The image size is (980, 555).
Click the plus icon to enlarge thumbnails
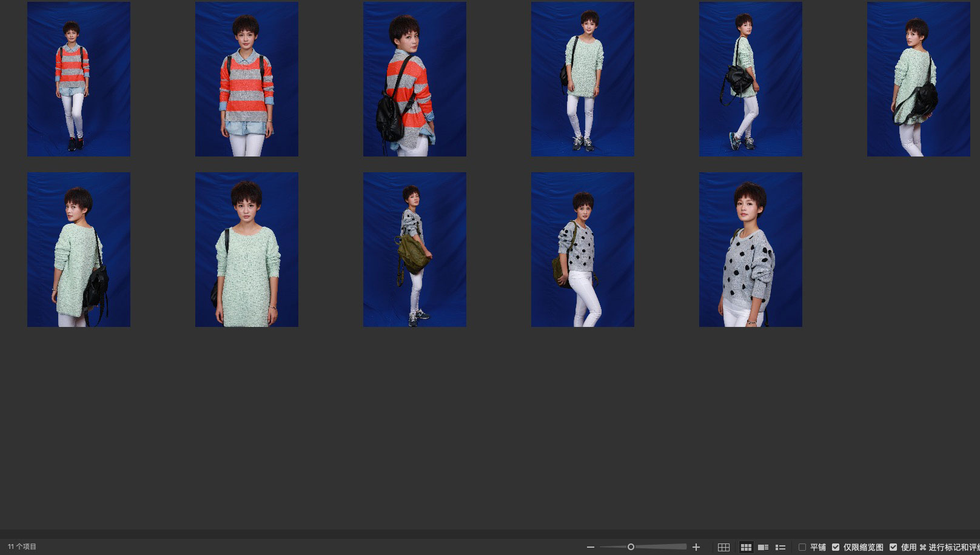pos(696,547)
